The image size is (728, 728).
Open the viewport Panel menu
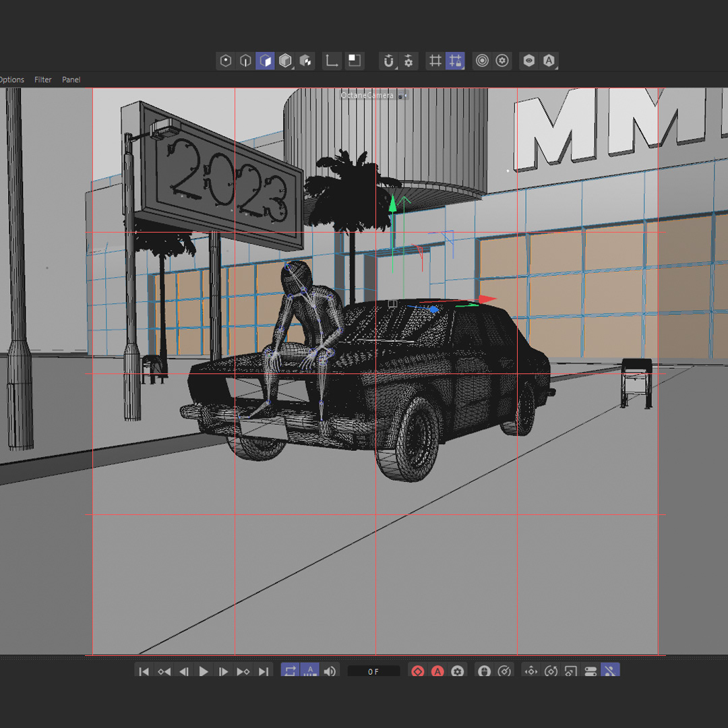tap(71, 80)
